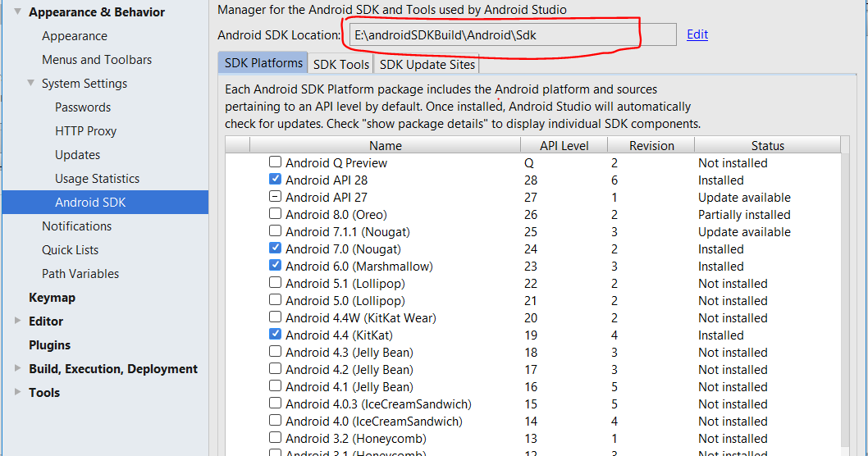This screenshot has width=868, height=456.
Task: Open Appearance settings page
Action: pyautogui.click(x=75, y=36)
